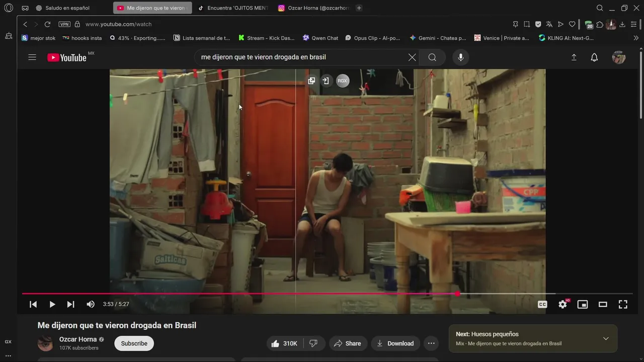Viewport: 644px width, 362px height.
Task: Open page translate icon in toolbar
Action: (x=549, y=24)
